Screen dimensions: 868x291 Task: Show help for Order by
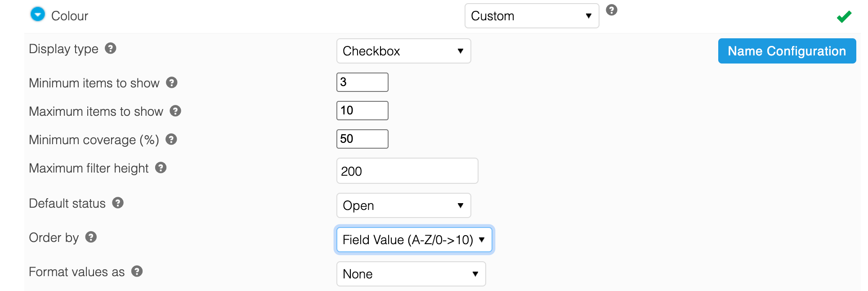click(x=91, y=237)
